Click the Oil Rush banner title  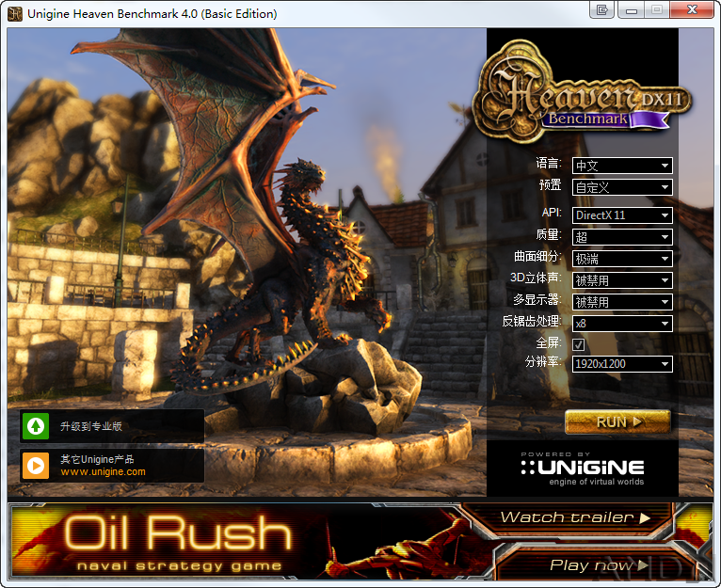[x=178, y=532]
